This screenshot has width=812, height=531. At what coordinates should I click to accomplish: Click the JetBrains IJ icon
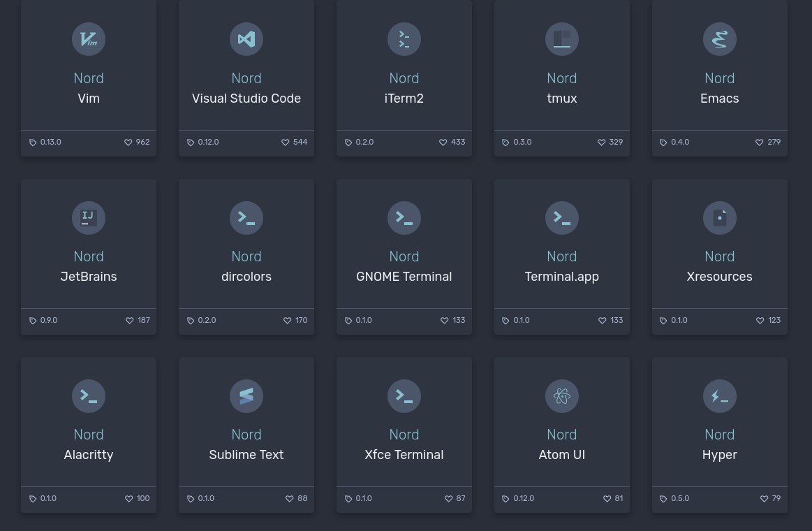pos(89,217)
